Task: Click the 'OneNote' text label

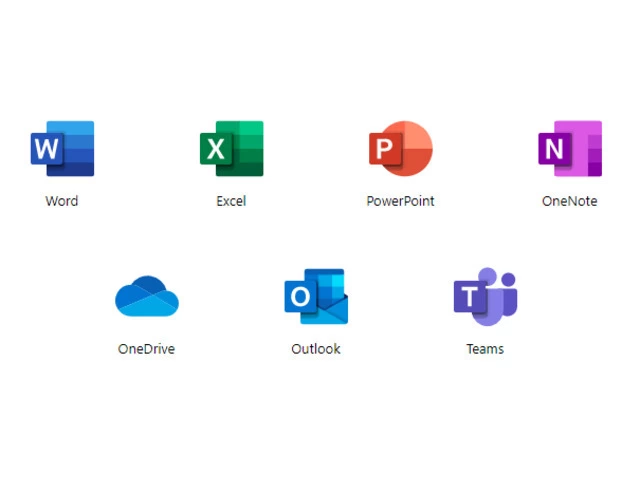Action: (570, 201)
